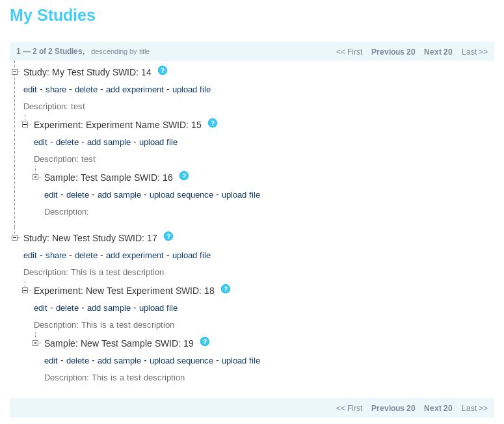Upload file to New Test Study
Viewport: 504px width, 424px height.
tap(192, 256)
